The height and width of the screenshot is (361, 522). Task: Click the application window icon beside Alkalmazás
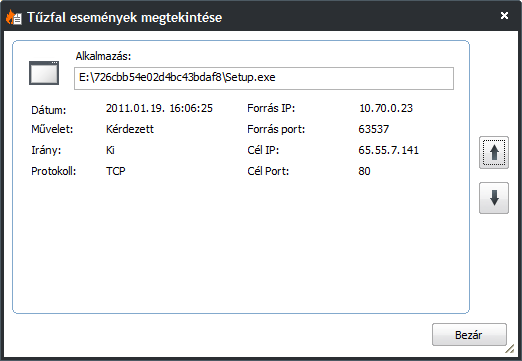point(44,73)
